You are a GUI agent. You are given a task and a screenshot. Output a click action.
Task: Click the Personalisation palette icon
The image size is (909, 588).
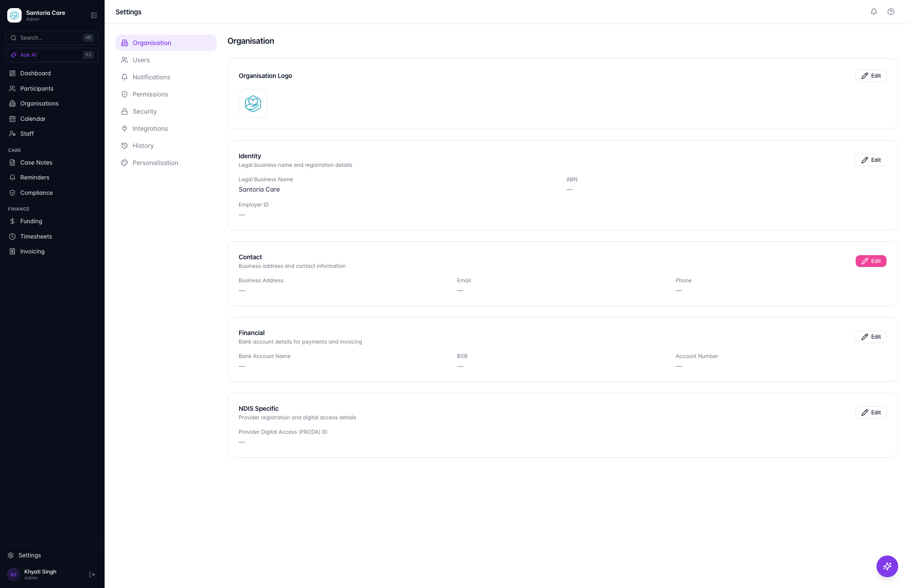[x=125, y=163]
